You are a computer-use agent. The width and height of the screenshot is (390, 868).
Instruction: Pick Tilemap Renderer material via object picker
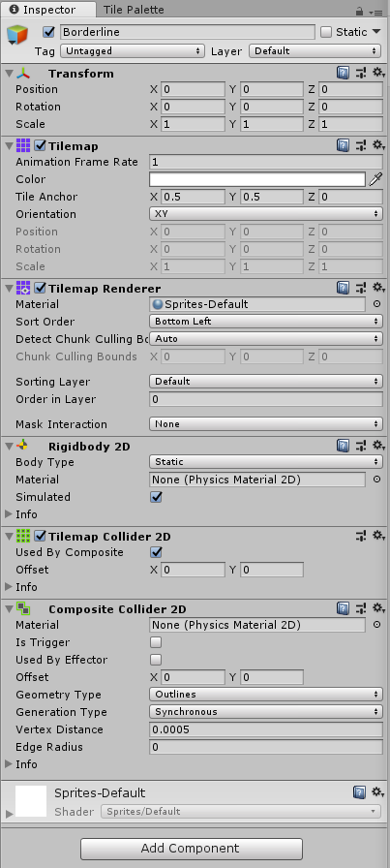click(376, 304)
